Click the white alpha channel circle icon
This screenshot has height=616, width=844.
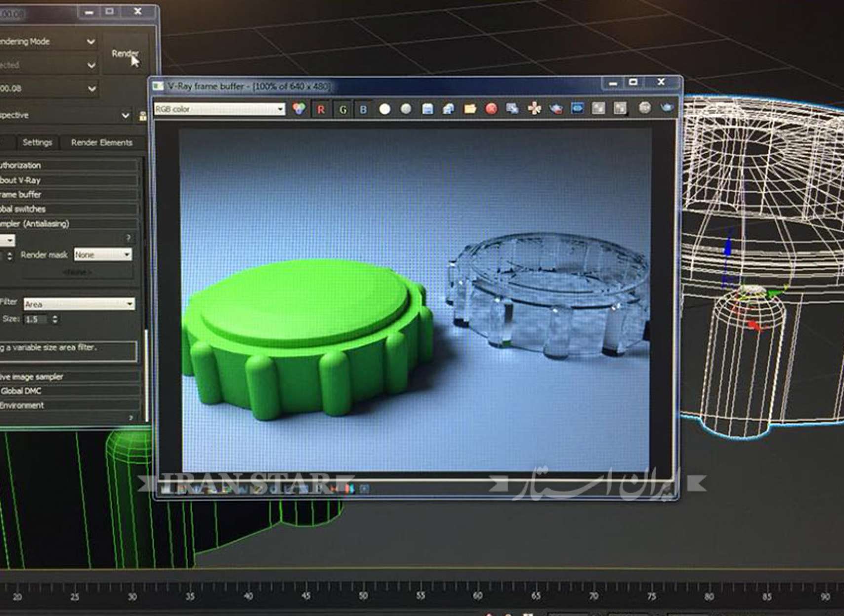[384, 109]
